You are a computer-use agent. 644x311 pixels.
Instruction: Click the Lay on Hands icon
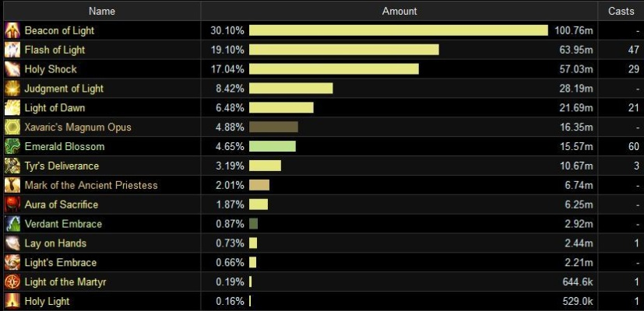[12, 243]
